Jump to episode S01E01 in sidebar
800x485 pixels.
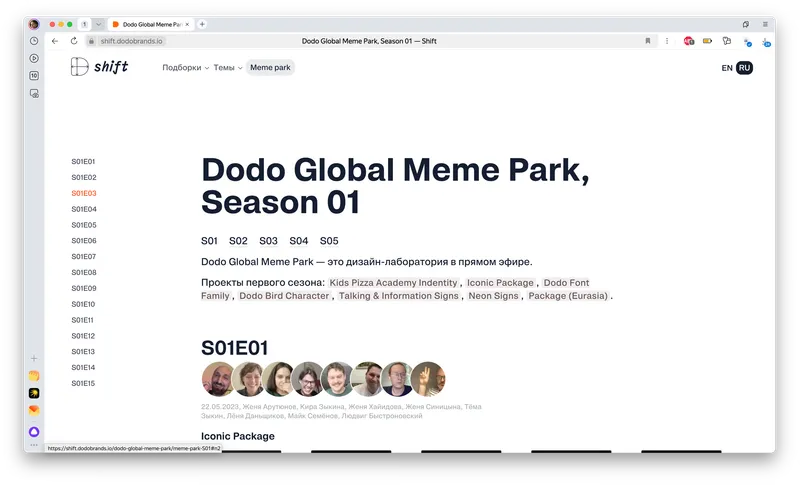coord(83,161)
